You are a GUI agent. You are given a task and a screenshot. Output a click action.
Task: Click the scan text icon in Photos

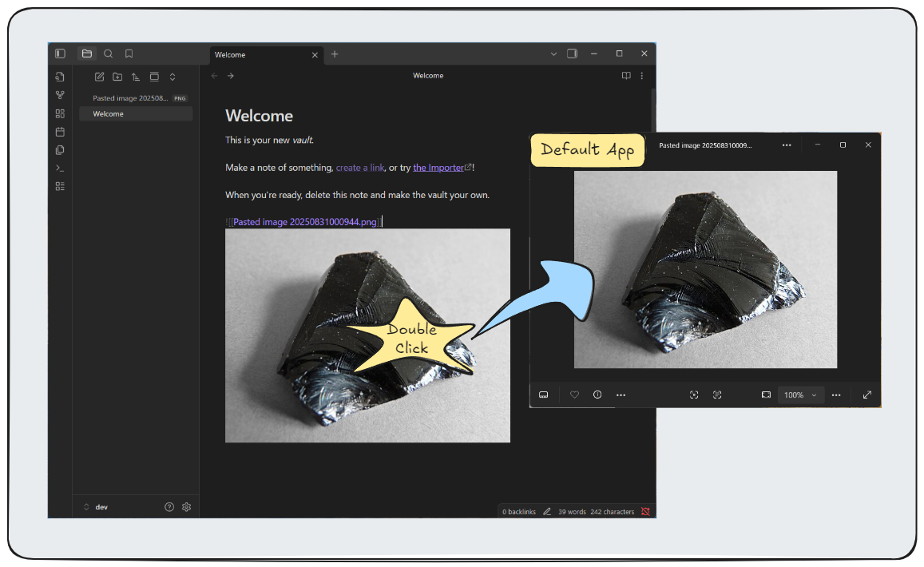pos(717,395)
